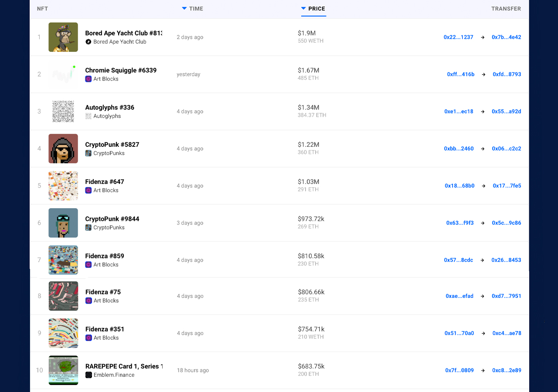
Task: Open sender address 0xbb...2460
Action: 459,149
